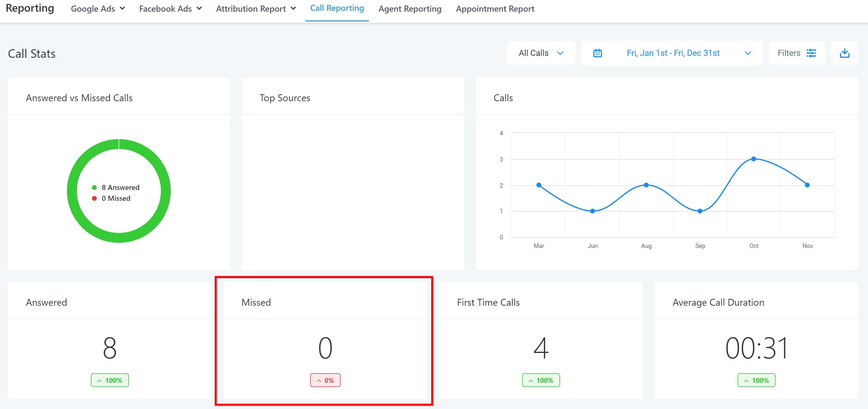
Task: Click the download report icon
Action: coord(844,53)
